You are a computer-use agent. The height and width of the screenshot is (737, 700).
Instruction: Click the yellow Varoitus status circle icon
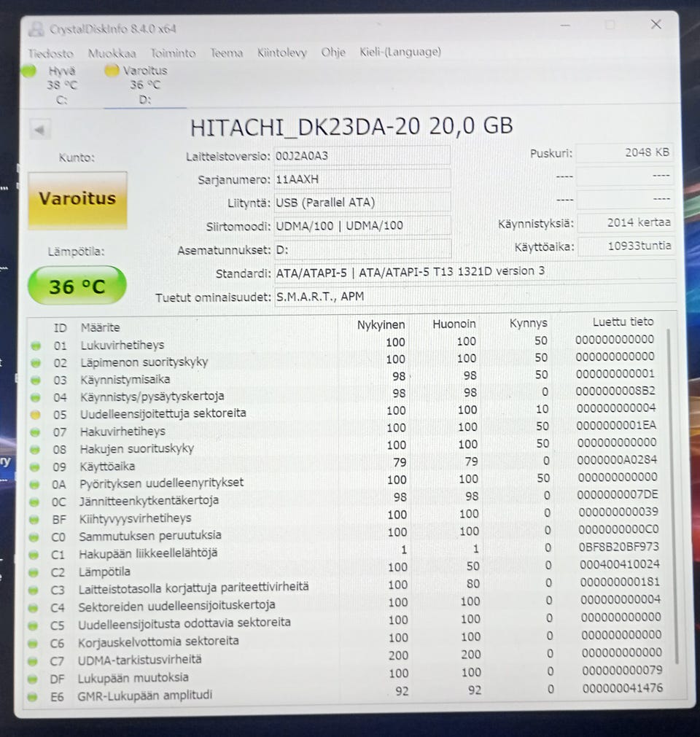click(x=112, y=71)
